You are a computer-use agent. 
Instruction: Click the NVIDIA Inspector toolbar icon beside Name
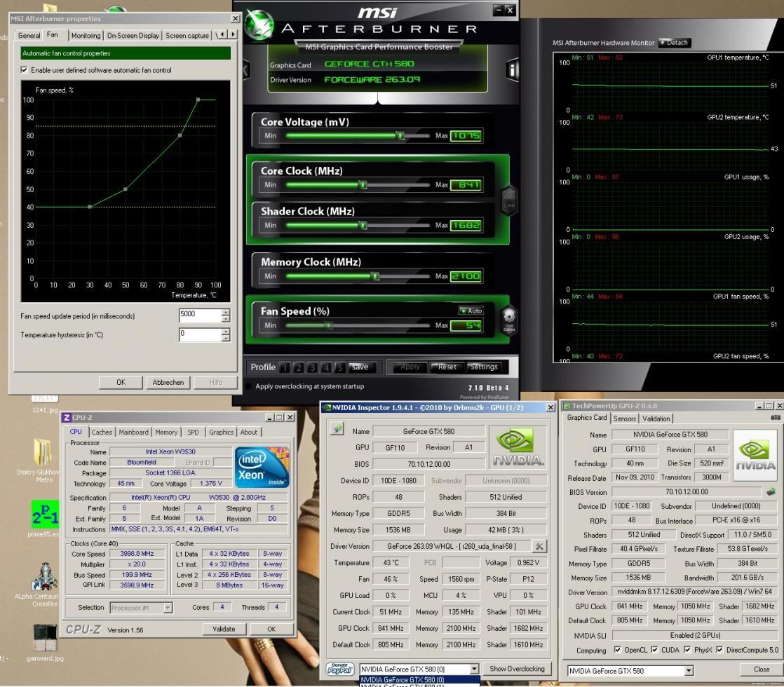[337, 428]
